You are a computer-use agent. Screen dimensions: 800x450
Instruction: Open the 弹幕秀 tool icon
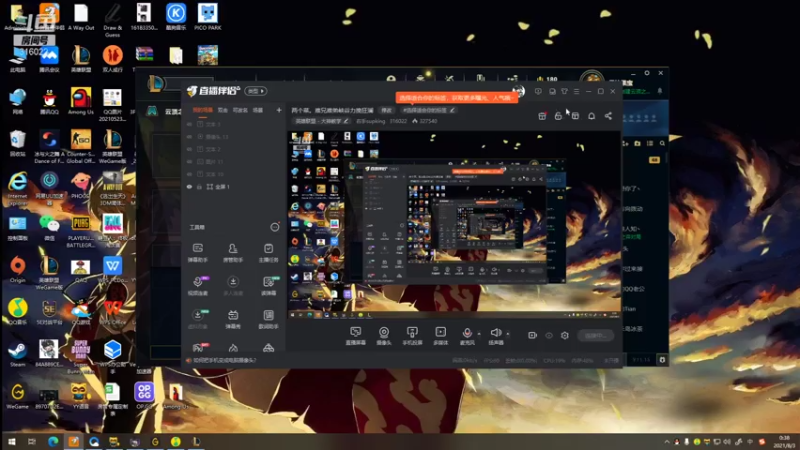tap(233, 319)
